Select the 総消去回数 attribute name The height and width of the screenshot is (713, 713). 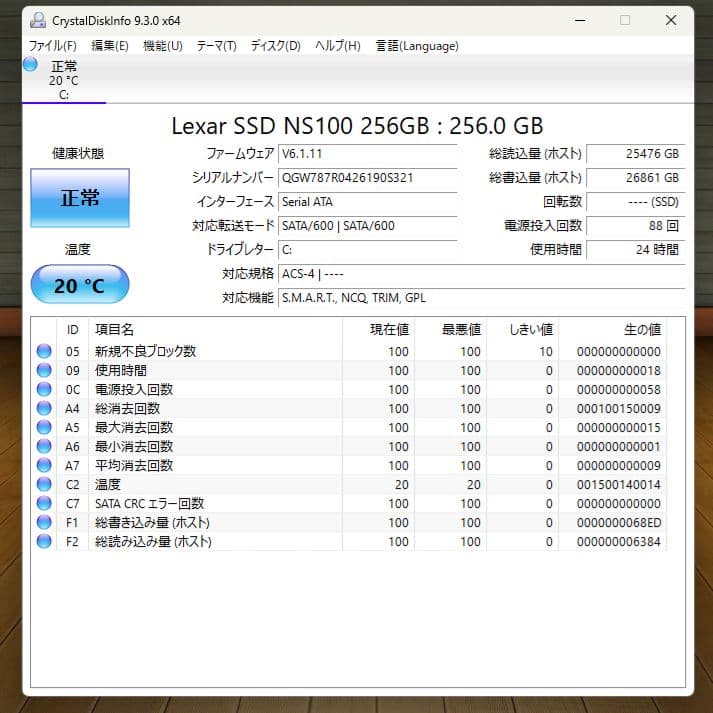click(127, 409)
